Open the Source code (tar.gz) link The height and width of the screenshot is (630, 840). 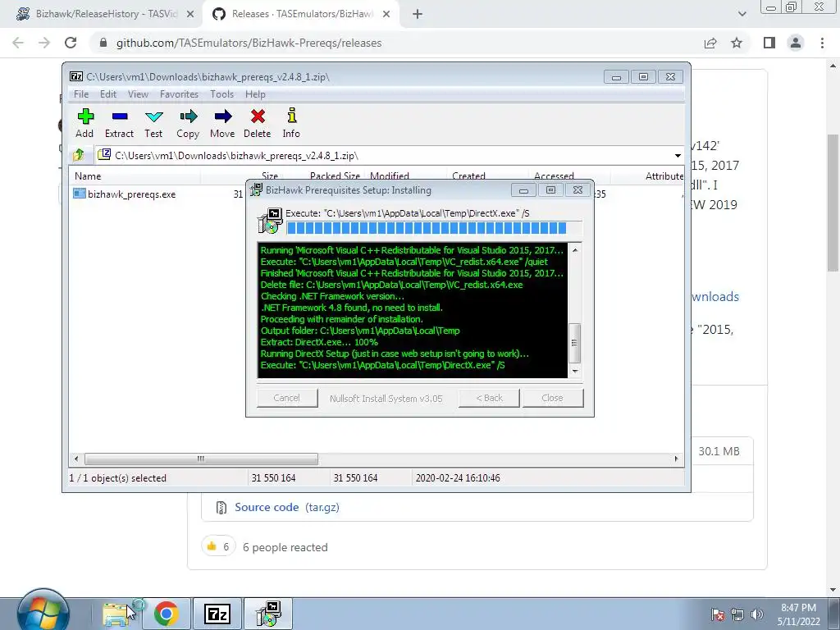(x=286, y=507)
